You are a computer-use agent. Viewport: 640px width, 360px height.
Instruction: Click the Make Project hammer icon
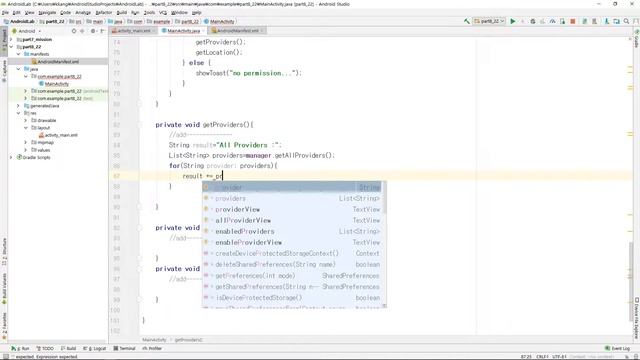467,21
